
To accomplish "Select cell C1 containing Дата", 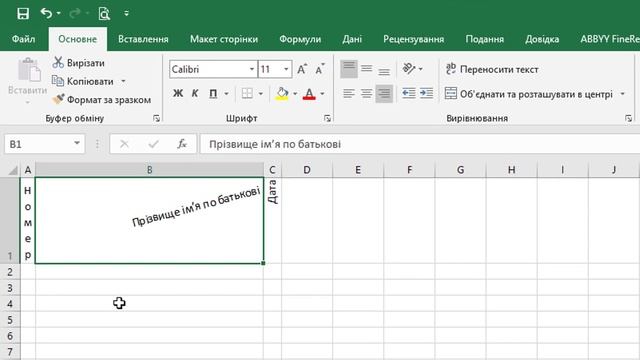I will point(272,220).
